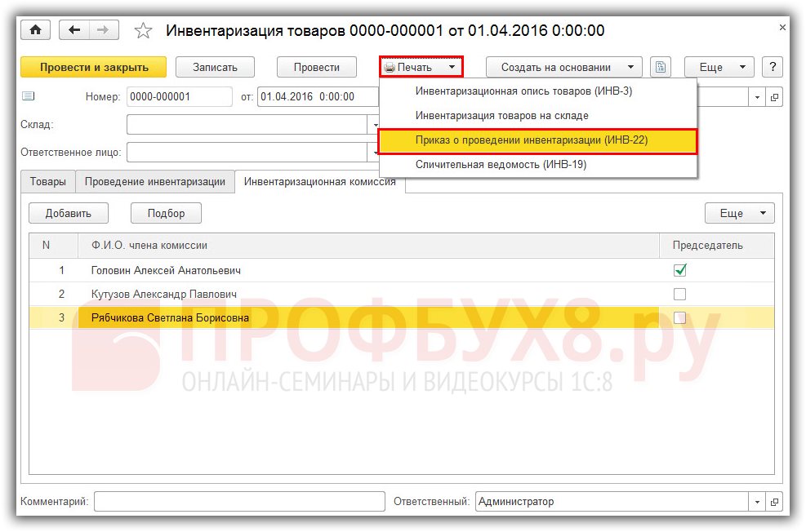Go forward with the right arrow

(x=103, y=30)
